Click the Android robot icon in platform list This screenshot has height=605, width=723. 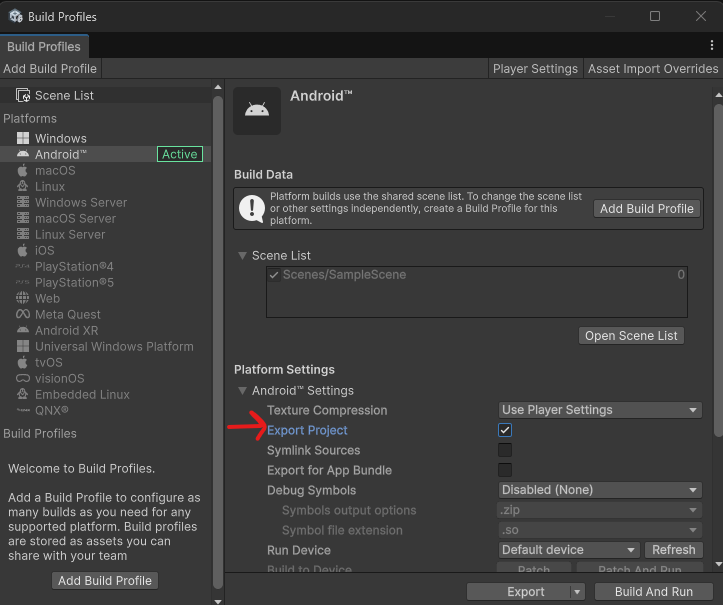pos(23,154)
